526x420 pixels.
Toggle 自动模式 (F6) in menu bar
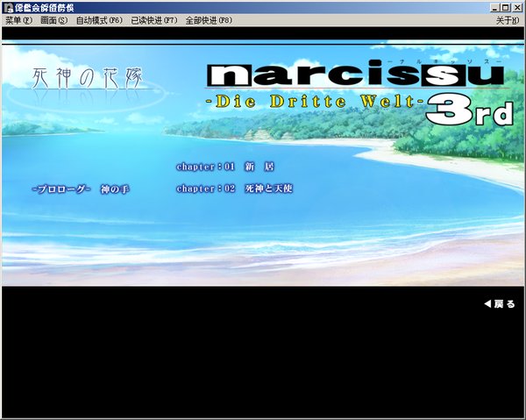(x=99, y=20)
